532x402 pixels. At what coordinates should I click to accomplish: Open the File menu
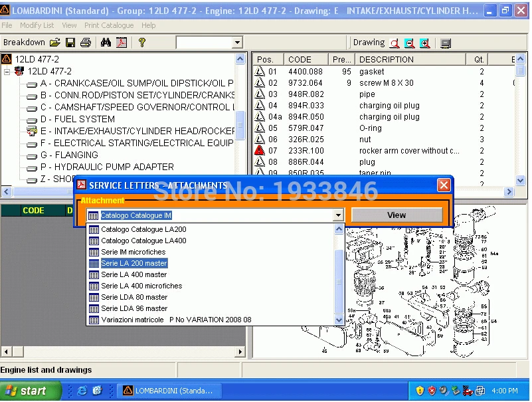click(7, 25)
